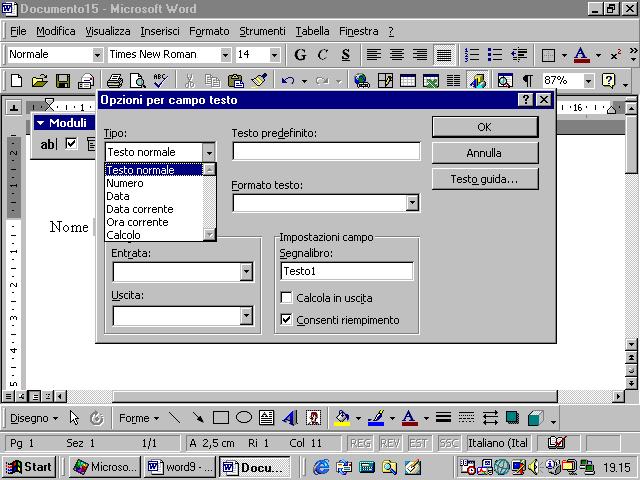Click the Segnalibro field containing Testo1
The image size is (640, 480).
(x=347, y=271)
